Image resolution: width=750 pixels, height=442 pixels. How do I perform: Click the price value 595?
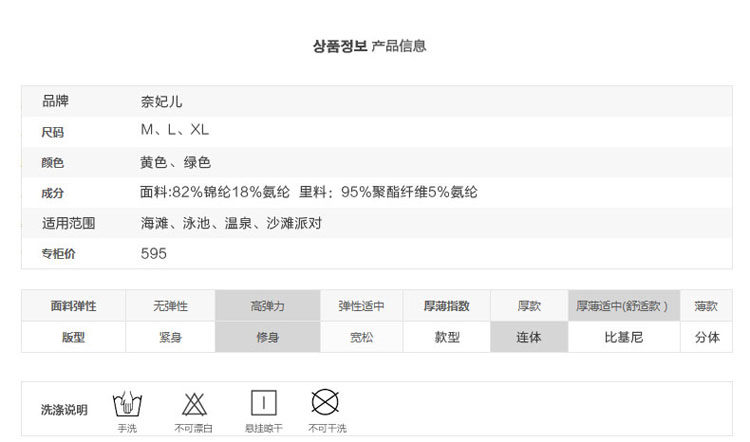point(154,254)
